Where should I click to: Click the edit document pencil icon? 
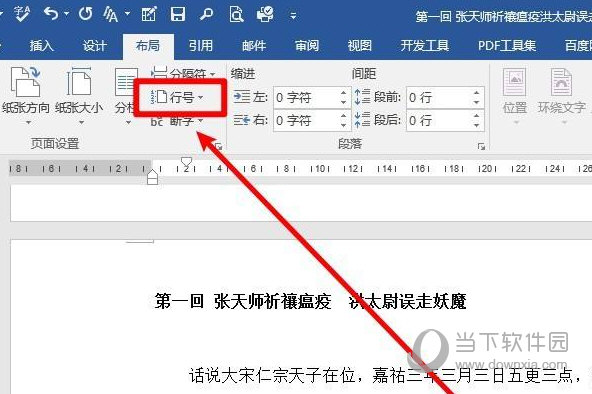149,14
